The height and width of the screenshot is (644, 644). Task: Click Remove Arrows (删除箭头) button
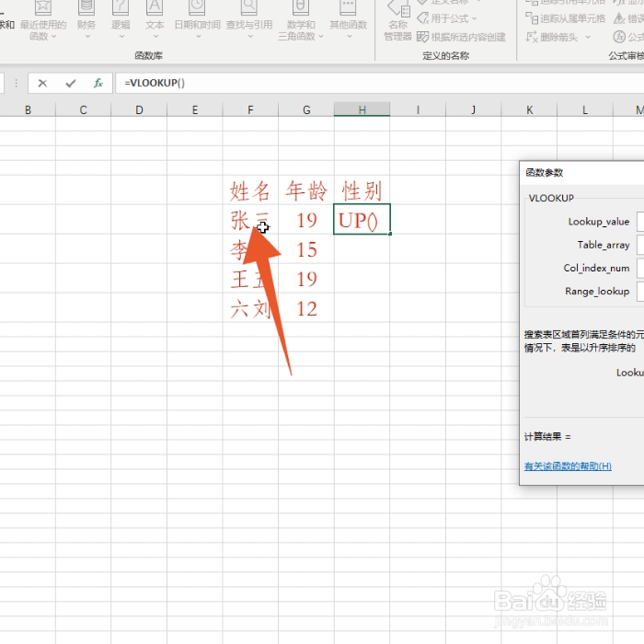[x=552, y=38]
